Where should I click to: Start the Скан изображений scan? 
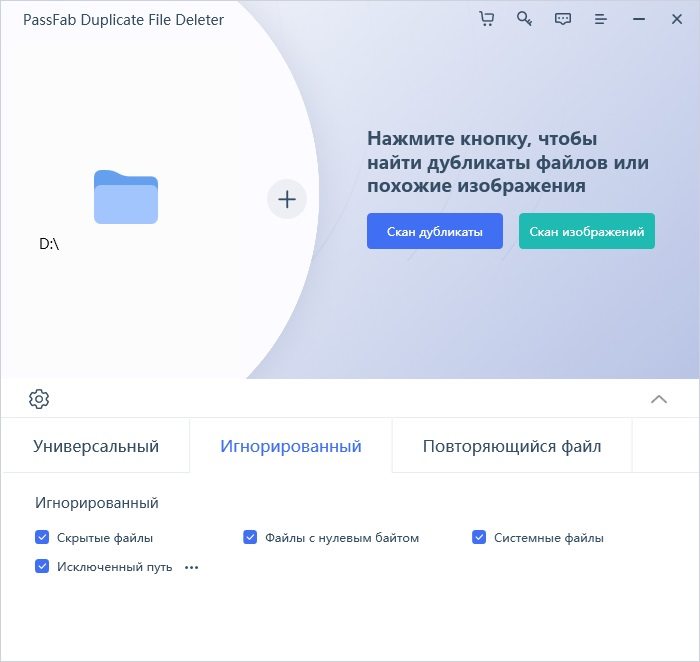coord(587,231)
